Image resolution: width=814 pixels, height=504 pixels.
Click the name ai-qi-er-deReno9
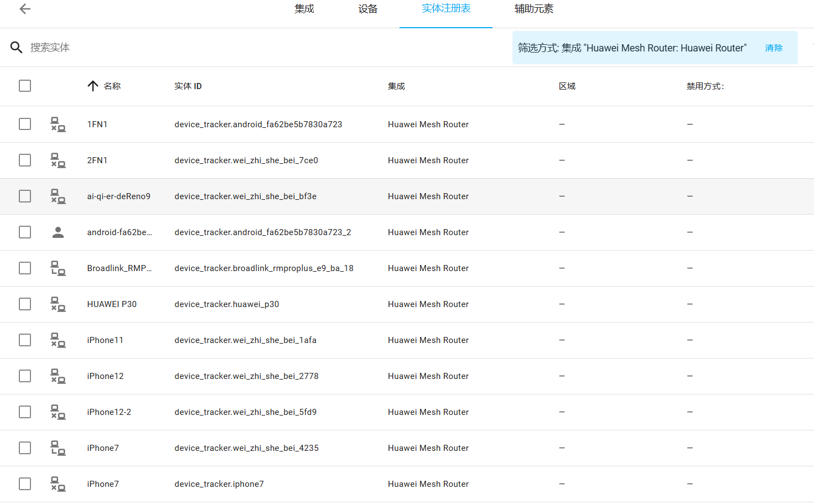(x=119, y=196)
